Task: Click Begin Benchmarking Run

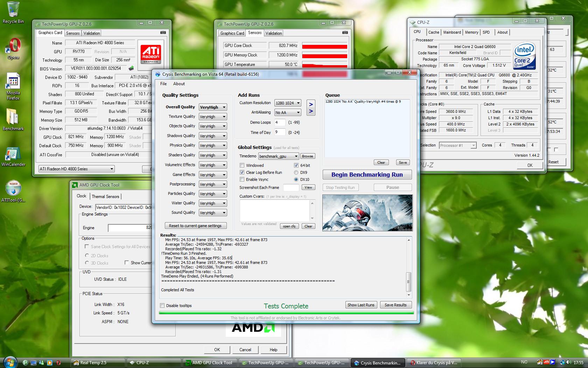Action: click(367, 175)
